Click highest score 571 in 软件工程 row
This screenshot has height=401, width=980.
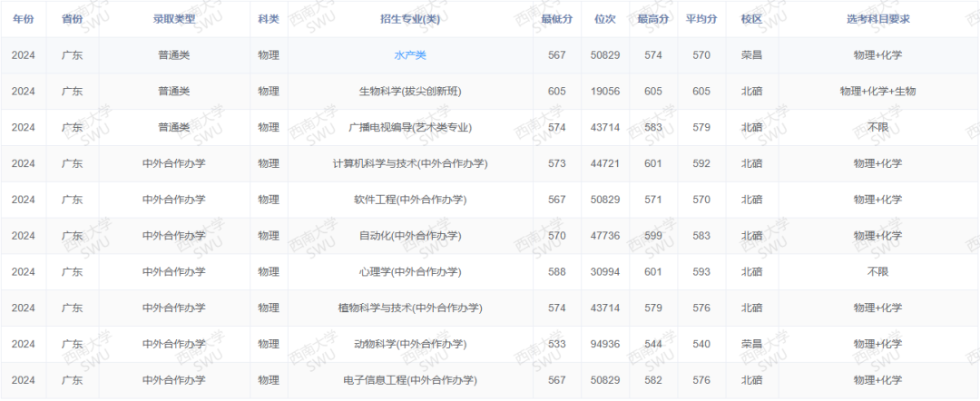[x=653, y=200]
